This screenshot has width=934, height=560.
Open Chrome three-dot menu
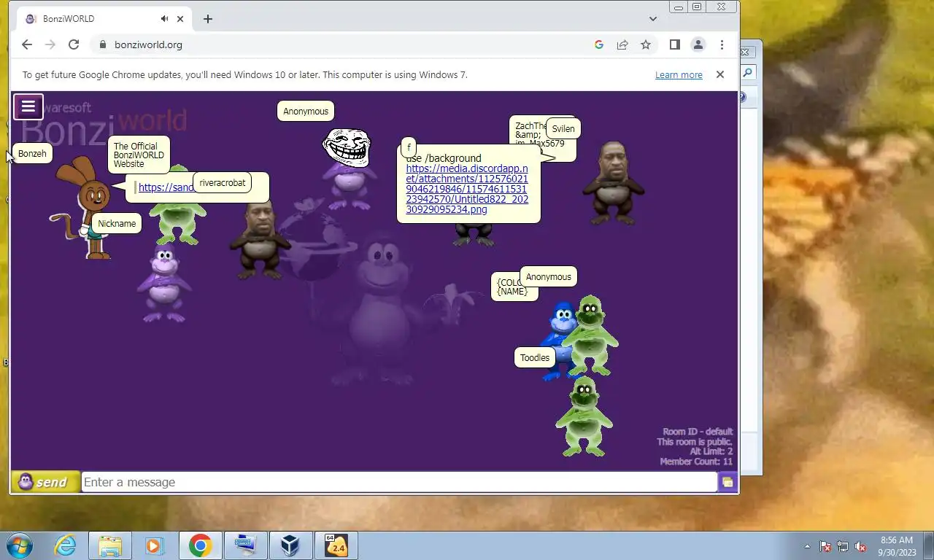(x=722, y=44)
